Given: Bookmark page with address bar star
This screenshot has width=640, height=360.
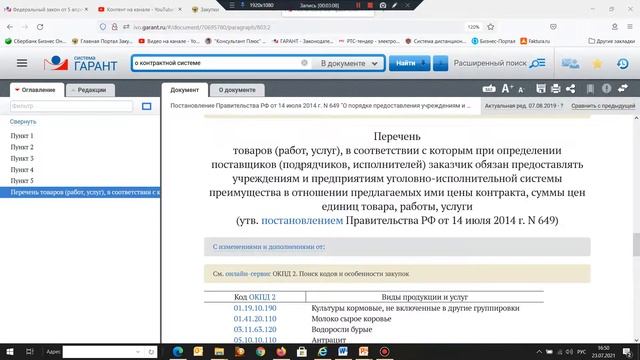Looking at the screenshot, I should click(x=491, y=27).
